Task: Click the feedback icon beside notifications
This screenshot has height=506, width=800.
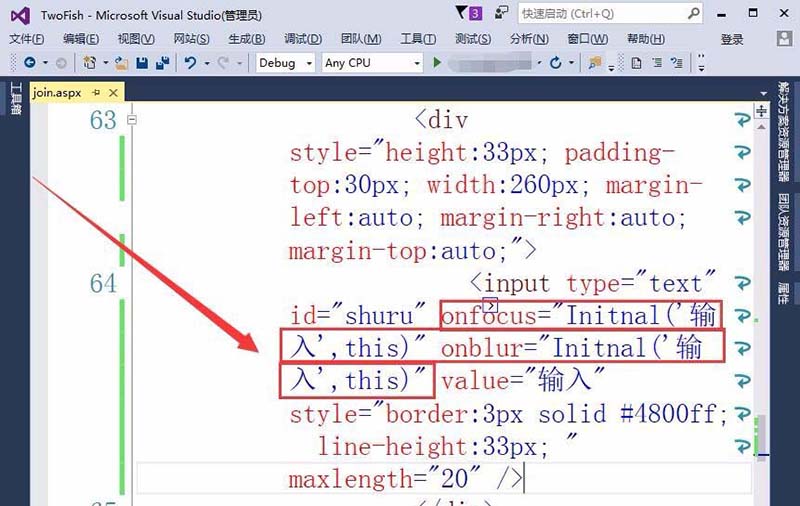Action: click(x=501, y=12)
